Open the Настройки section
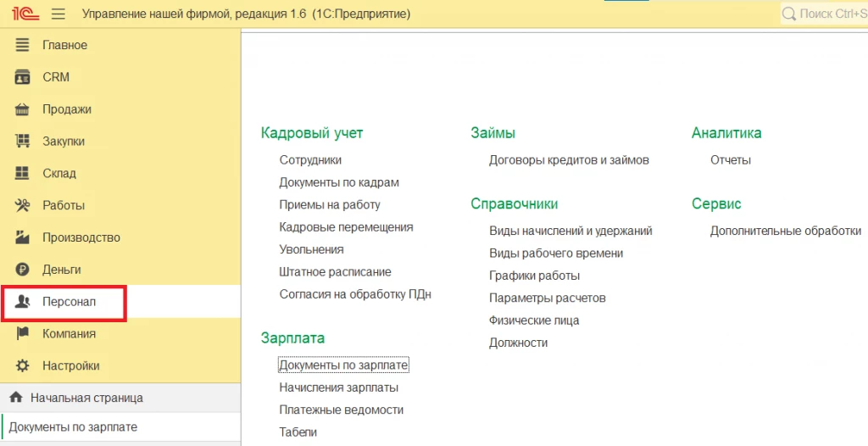Viewport: 868px width, 446px height. [120, 365]
